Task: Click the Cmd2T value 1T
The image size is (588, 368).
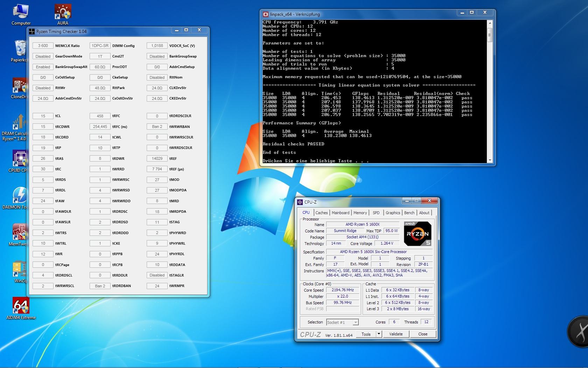Action: pos(100,56)
